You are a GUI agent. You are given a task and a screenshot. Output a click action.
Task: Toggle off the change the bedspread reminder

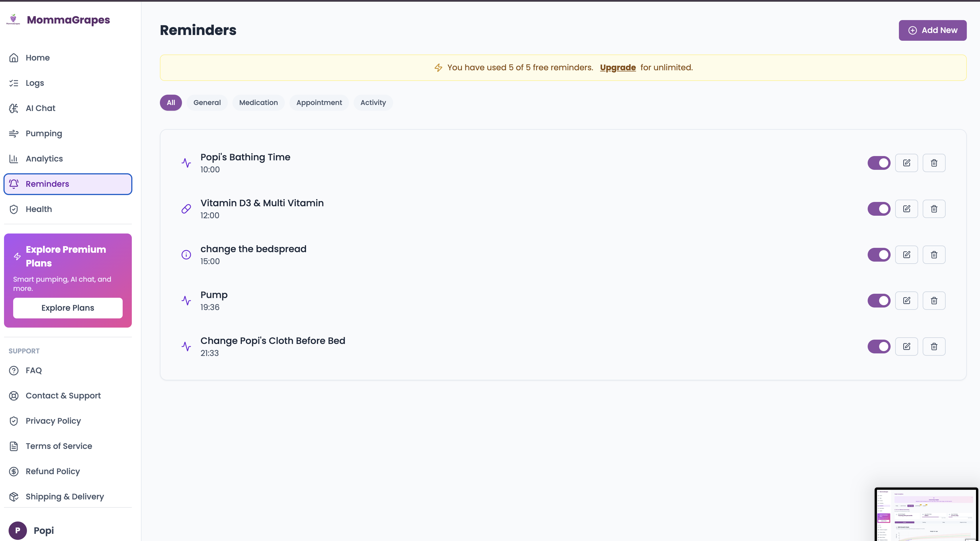879,255
